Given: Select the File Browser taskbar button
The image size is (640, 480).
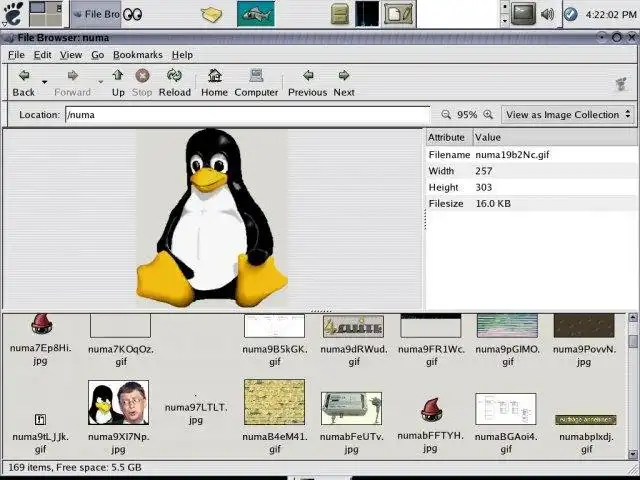Looking at the screenshot, I should [x=96, y=14].
